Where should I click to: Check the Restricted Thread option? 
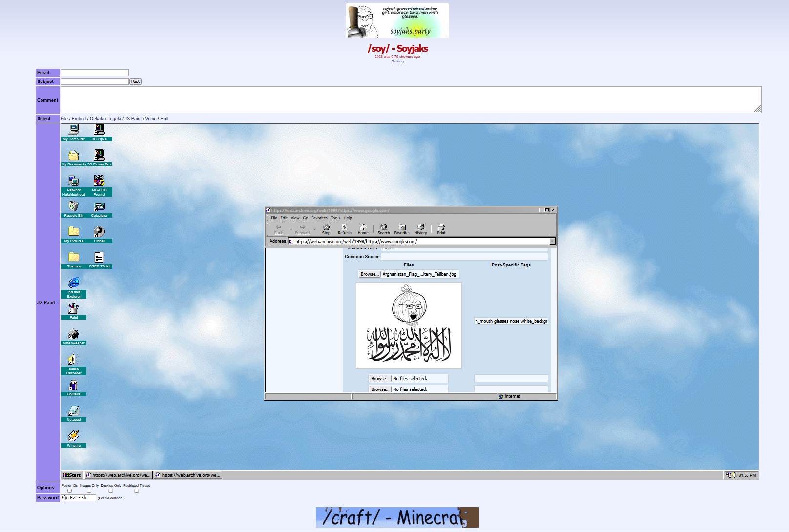[137, 491]
